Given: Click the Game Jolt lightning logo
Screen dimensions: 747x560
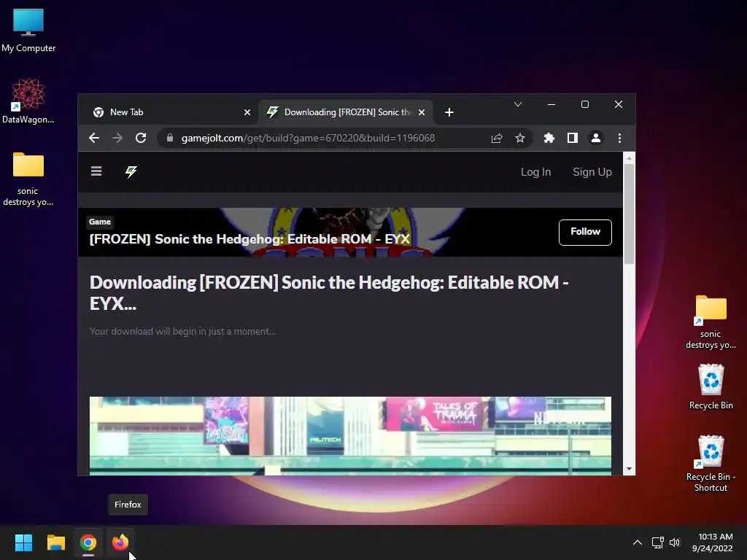Looking at the screenshot, I should tap(131, 171).
